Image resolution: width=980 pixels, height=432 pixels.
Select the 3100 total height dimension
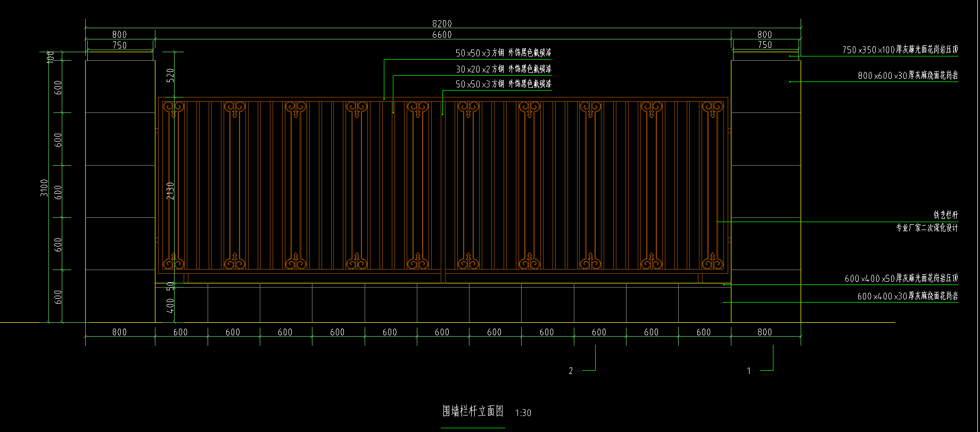click(x=44, y=188)
